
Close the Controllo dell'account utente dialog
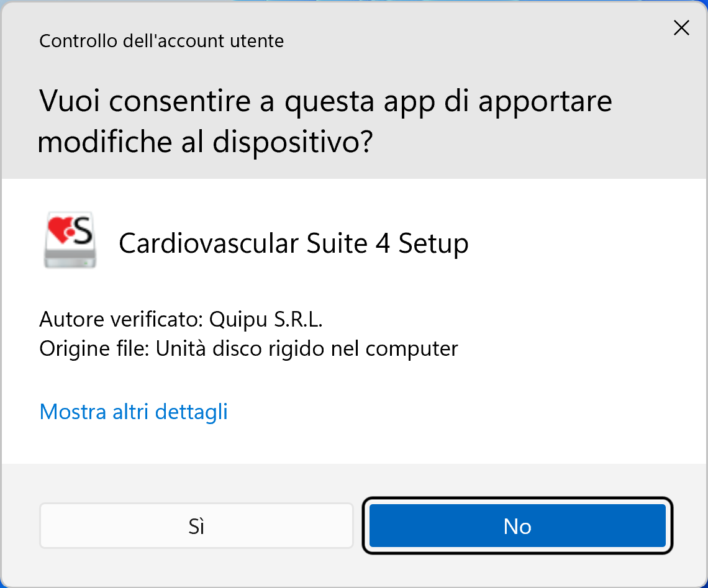[x=681, y=28]
